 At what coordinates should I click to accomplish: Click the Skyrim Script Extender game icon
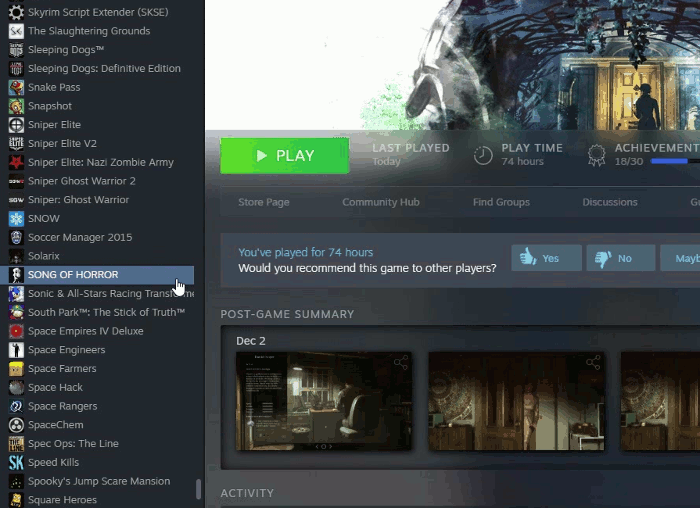click(x=16, y=12)
